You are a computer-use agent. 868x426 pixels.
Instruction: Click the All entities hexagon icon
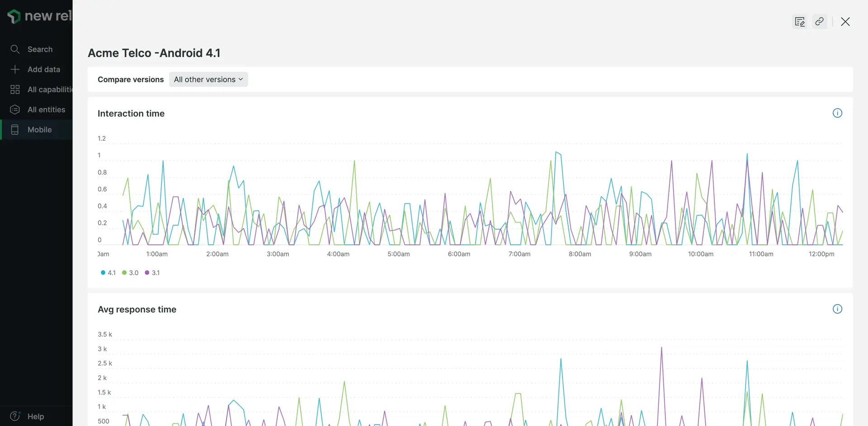[x=15, y=109]
